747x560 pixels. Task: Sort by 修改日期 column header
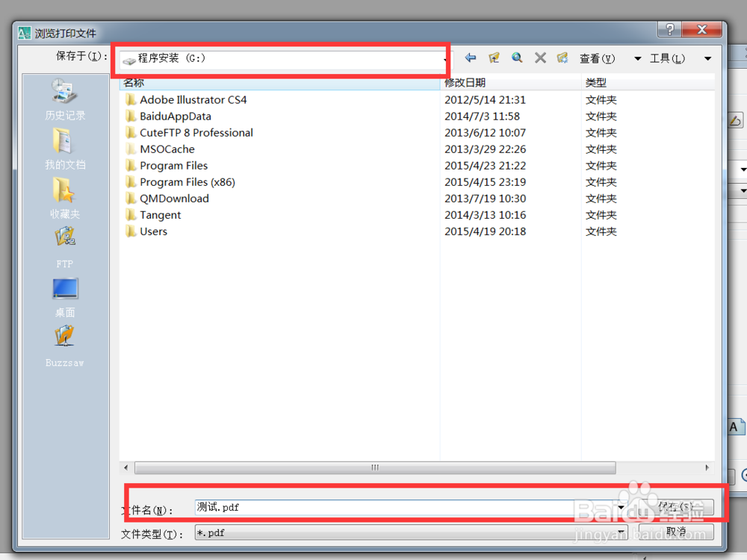point(511,83)
